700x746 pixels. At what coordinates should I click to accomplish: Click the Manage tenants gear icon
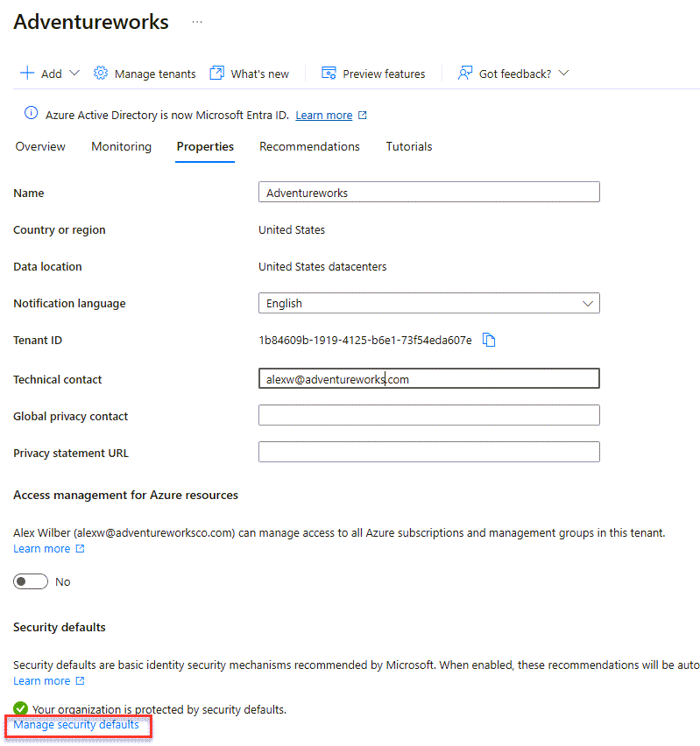pyautogui.click(x=101, y=74)
